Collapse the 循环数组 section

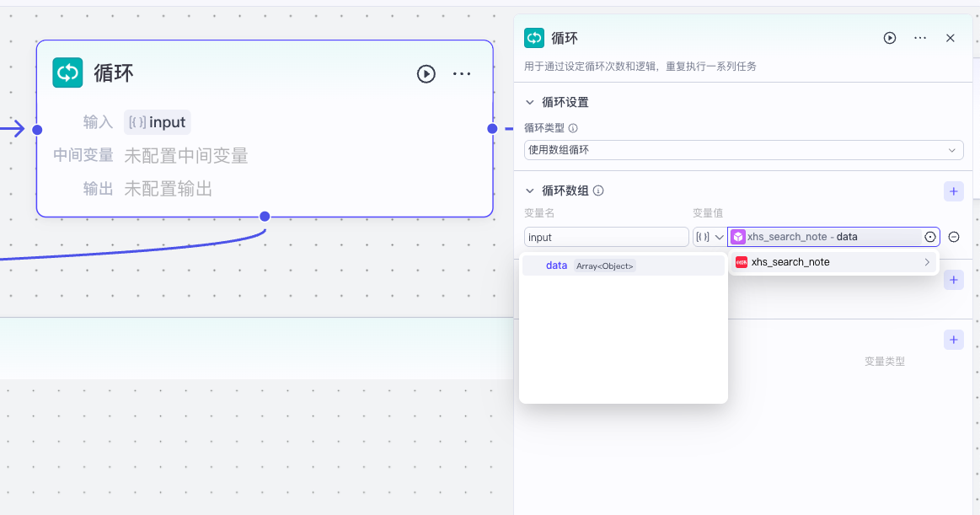[x=530, y=190]
